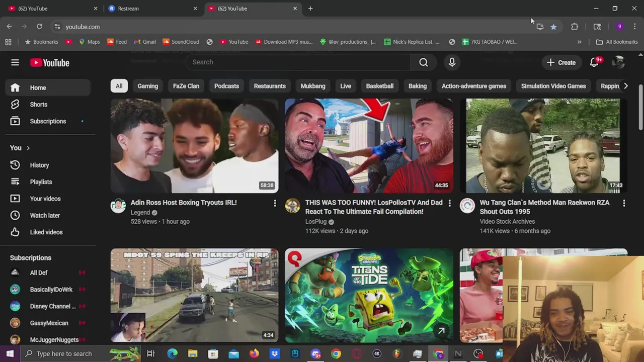Select the Basketball filter chip
Screen dimensions: 644x362
click(x=380, y=86)
